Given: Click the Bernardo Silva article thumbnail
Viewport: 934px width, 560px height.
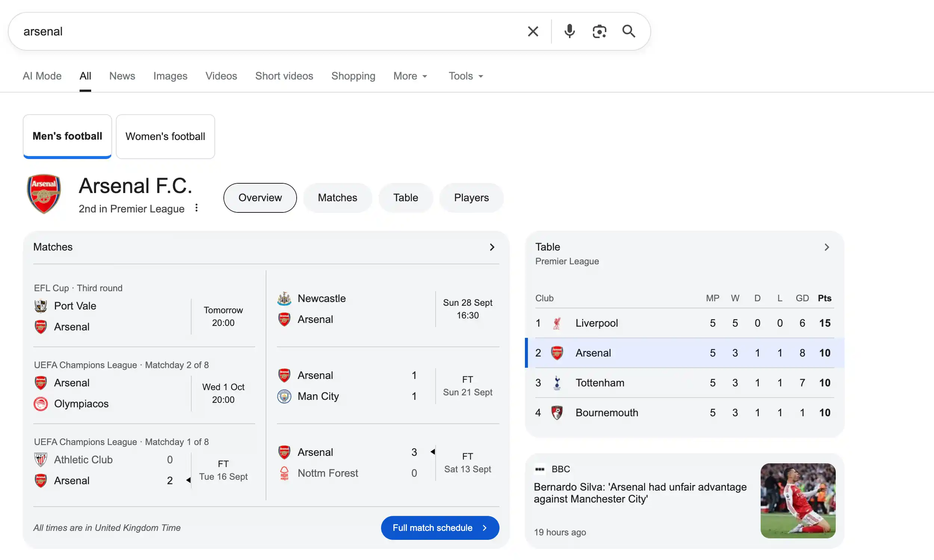Looking at the screenshot, I should 797,501.
